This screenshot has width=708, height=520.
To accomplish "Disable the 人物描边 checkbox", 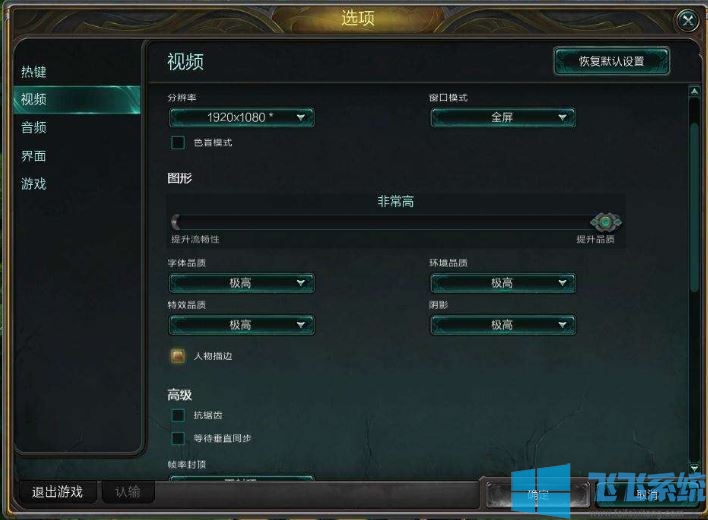I will click(x=178, y=356).
